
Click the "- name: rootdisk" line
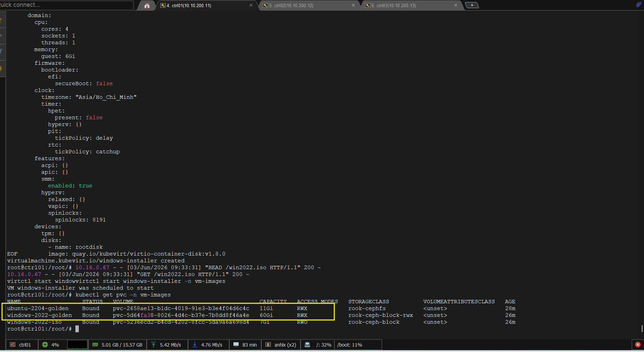[75, 247]
